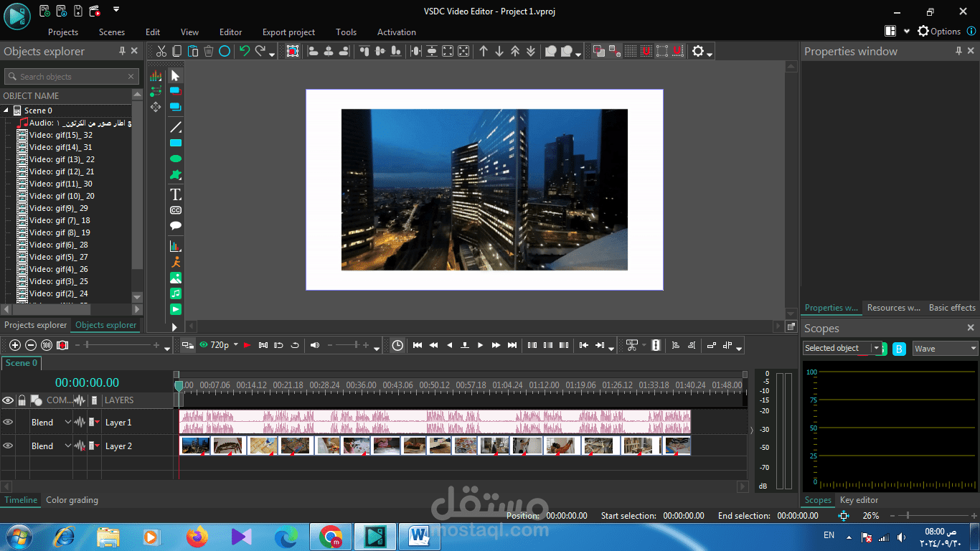Add a Video object
Viewport: 980px width, 551px height.
coord(176,309)
